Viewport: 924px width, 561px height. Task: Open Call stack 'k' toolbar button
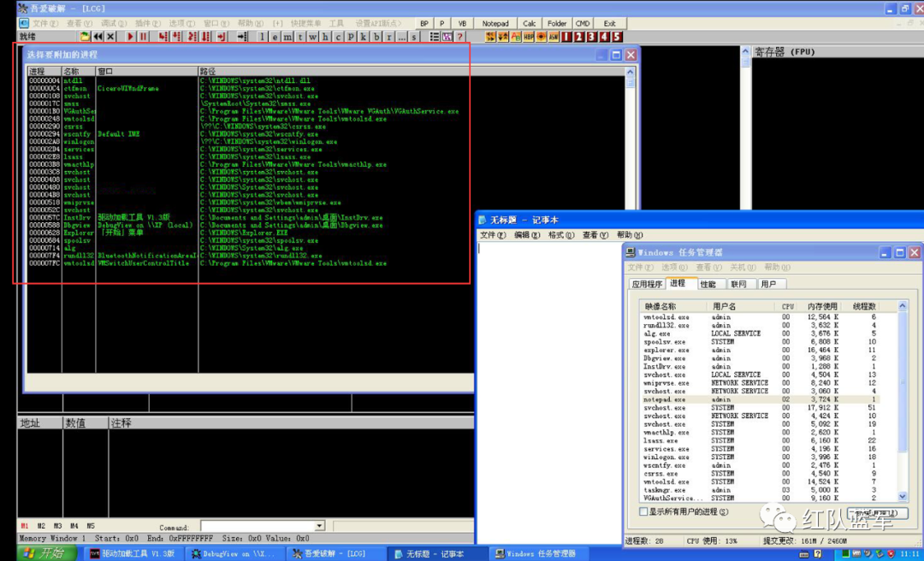[x=363, y=37]
